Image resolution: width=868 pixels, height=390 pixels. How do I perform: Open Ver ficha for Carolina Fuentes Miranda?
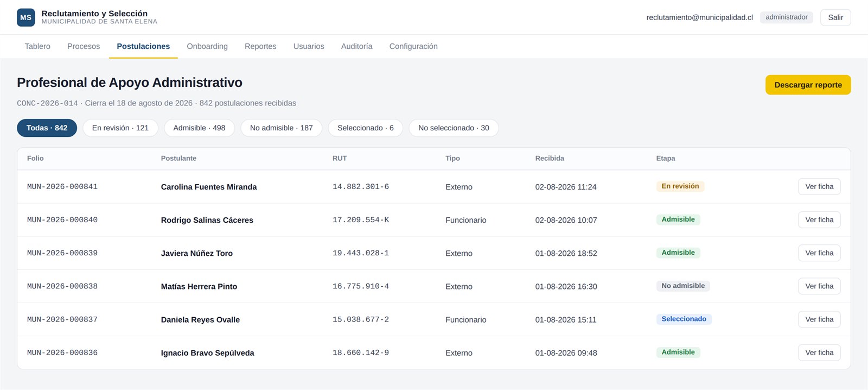tap(819, 186)
